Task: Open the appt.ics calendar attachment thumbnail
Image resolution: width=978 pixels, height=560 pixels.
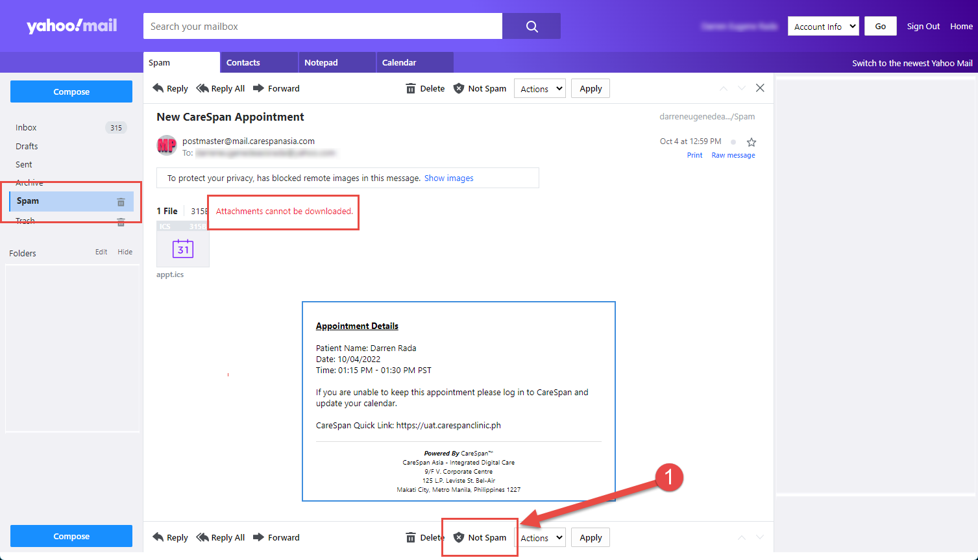Action: pyautogui.click(x=183, y=244)
